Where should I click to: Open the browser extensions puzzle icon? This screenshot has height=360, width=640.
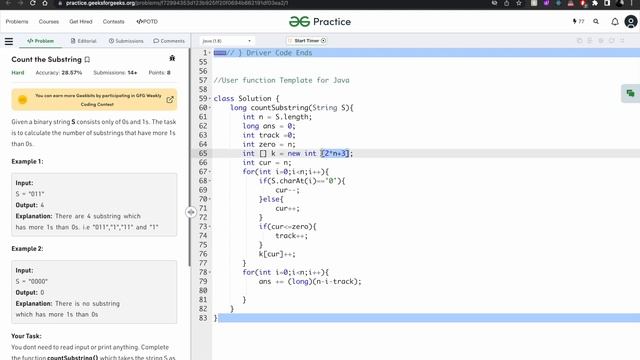click(595, 3)
